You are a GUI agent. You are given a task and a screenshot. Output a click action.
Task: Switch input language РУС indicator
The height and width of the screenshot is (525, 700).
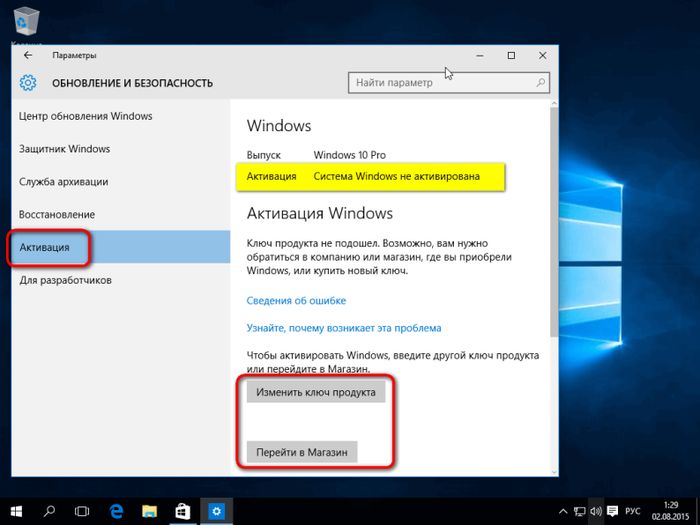tap(633, 511)
